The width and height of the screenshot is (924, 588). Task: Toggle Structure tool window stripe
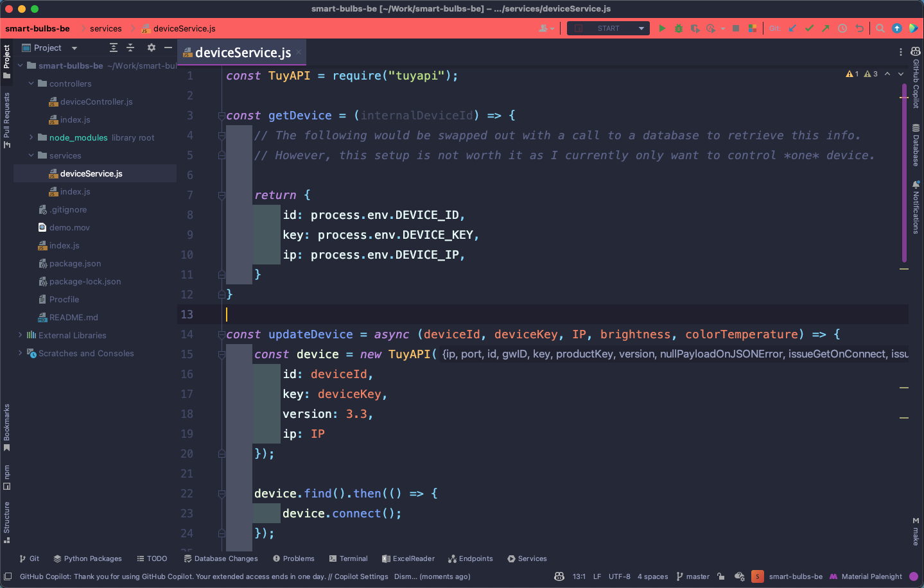click(x=6, y=522)
